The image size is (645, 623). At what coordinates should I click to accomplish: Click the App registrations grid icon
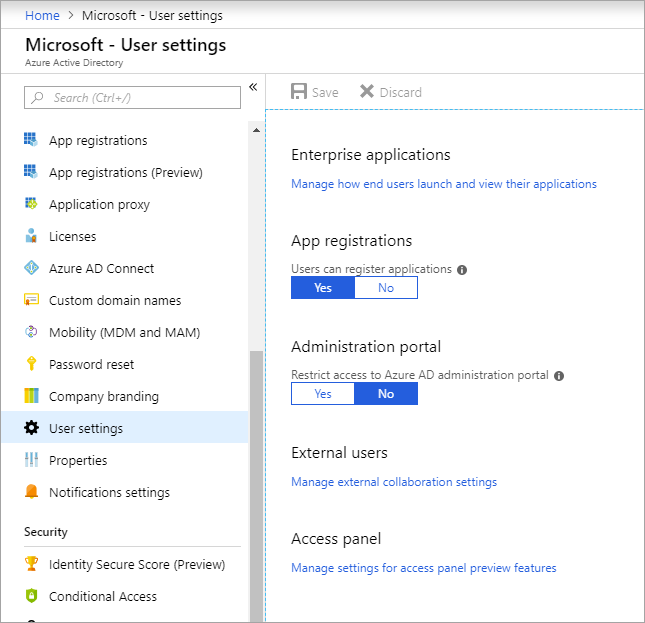point(31,140)
